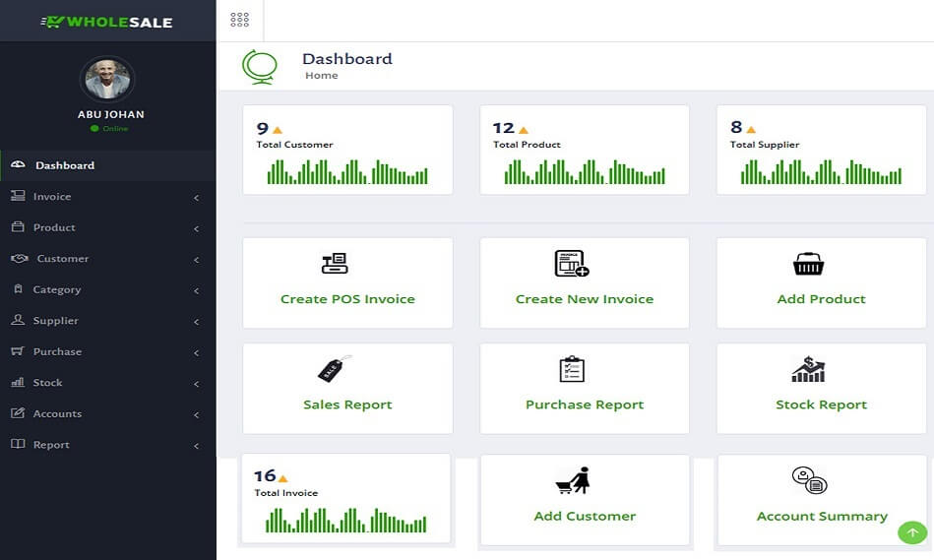The image size is (934, 560).
Task: Open the Invoice sidebar menu
Action: [108, 196]
